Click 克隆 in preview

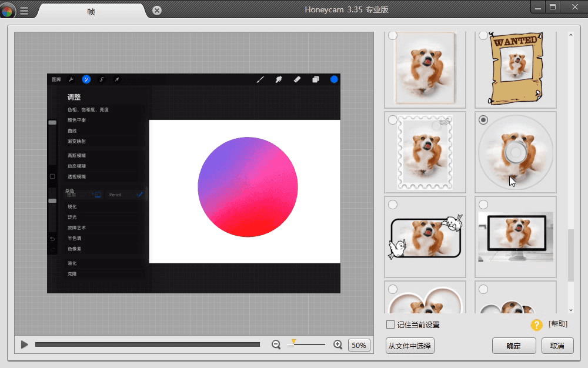72,274
